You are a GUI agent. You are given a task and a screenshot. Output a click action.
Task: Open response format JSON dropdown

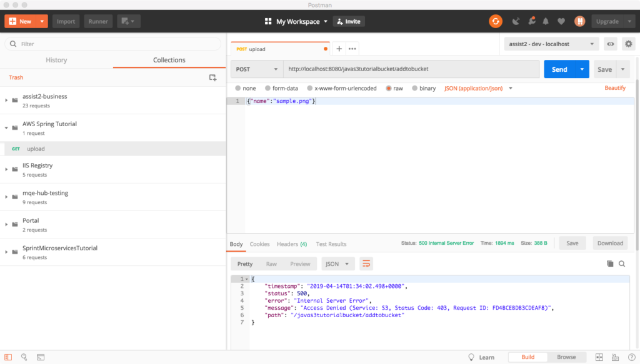(337, 263)
